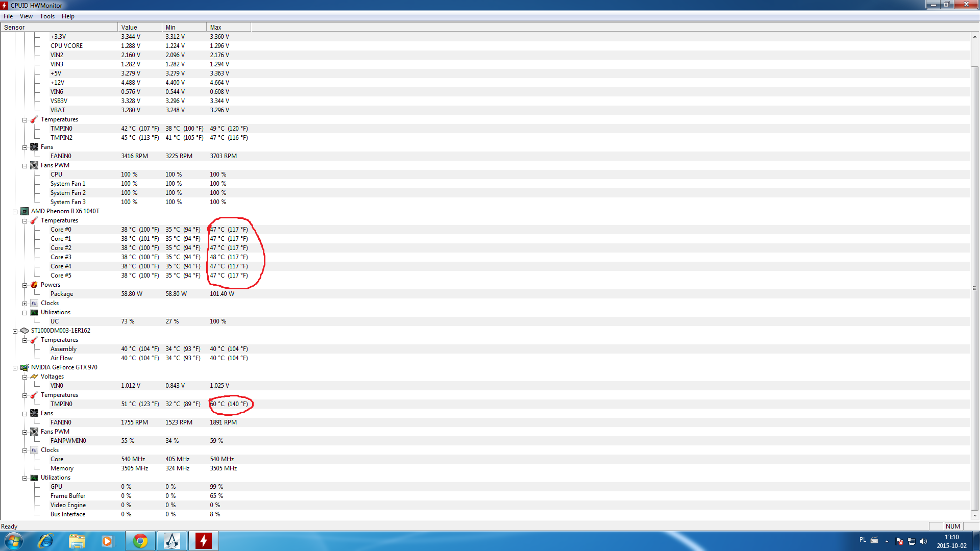
Task: Collapse the Utilizations node above UC
Action: click(x=24, y=313)
